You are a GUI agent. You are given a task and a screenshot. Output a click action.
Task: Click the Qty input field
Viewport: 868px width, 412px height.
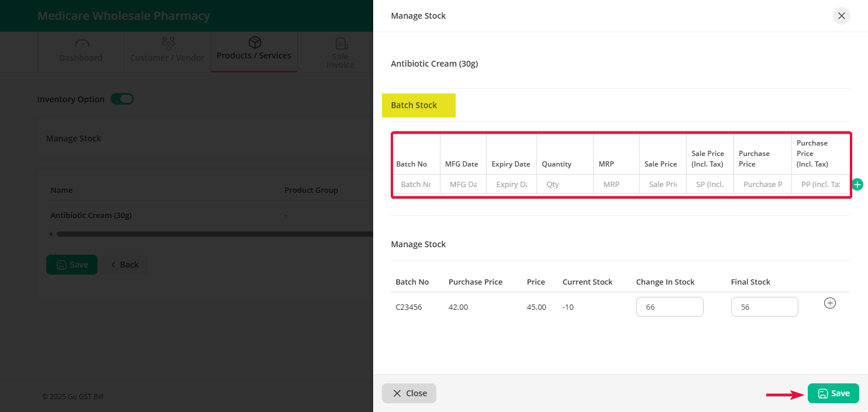point(564,184)
